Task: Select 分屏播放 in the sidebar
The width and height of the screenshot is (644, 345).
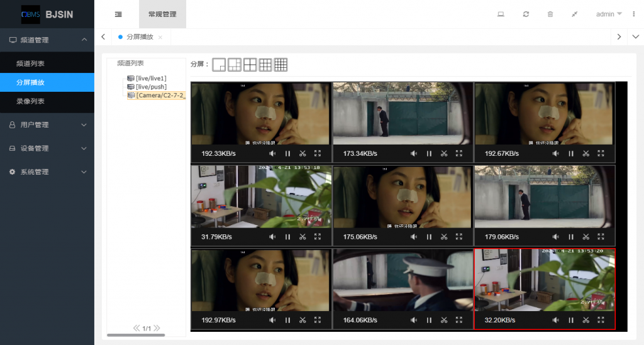Action: (x=47, y=82)
